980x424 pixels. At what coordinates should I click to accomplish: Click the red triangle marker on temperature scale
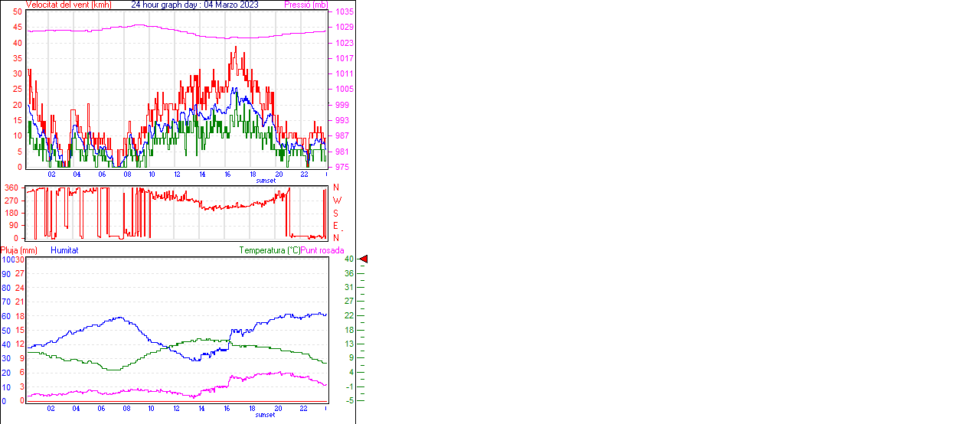click(364, 259)
